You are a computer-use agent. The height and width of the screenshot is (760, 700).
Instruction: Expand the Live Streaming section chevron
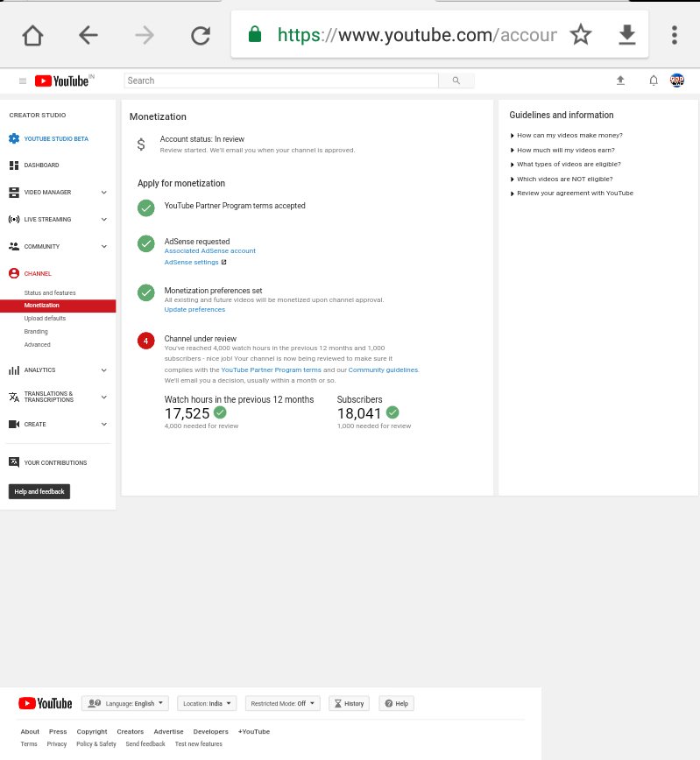[x=103, y=220]
